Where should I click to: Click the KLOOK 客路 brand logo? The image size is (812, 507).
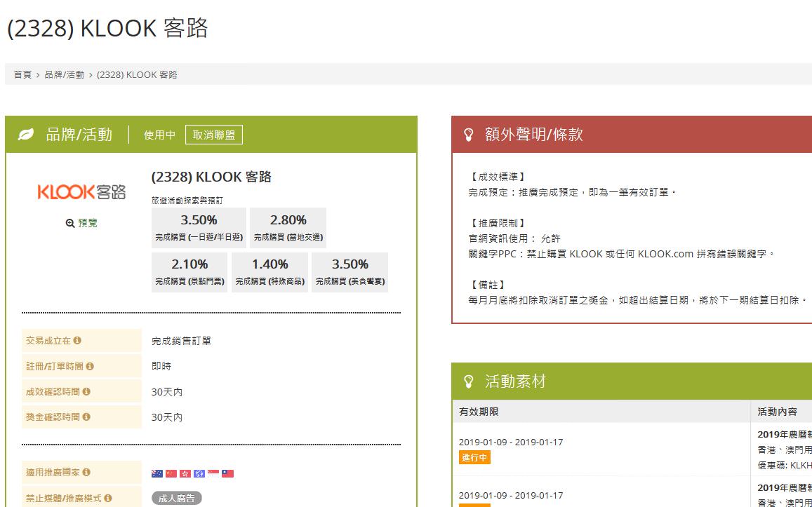81,191
